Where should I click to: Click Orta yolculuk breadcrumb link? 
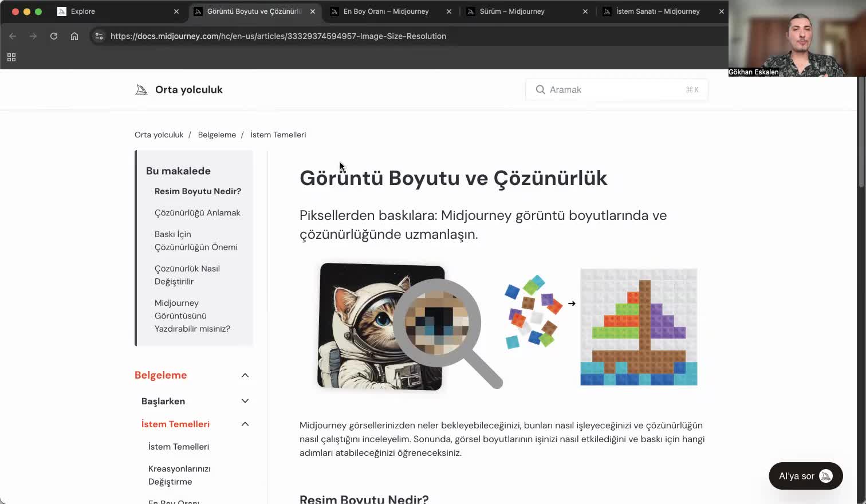click(159, 135)
